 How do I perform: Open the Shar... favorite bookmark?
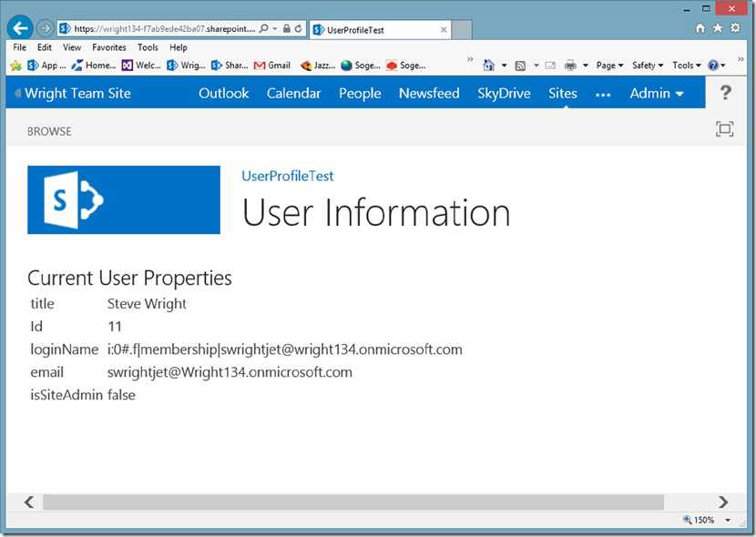[230, 65]
